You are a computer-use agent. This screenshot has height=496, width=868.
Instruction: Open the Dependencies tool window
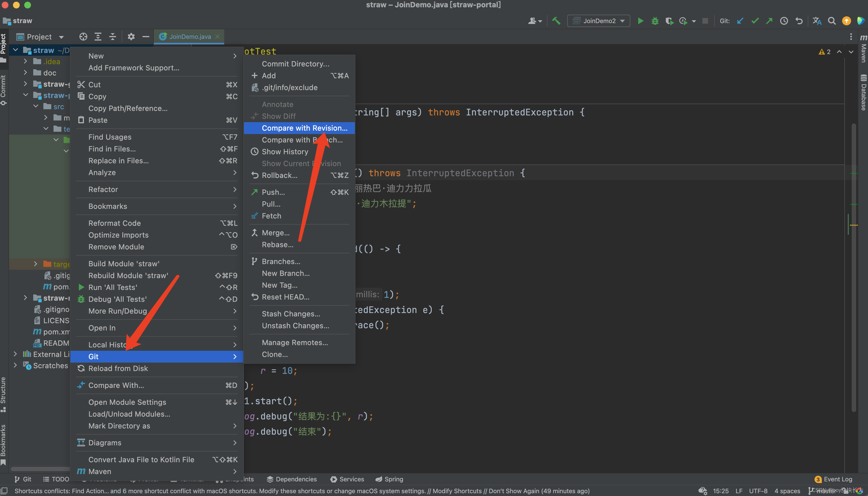292,479
